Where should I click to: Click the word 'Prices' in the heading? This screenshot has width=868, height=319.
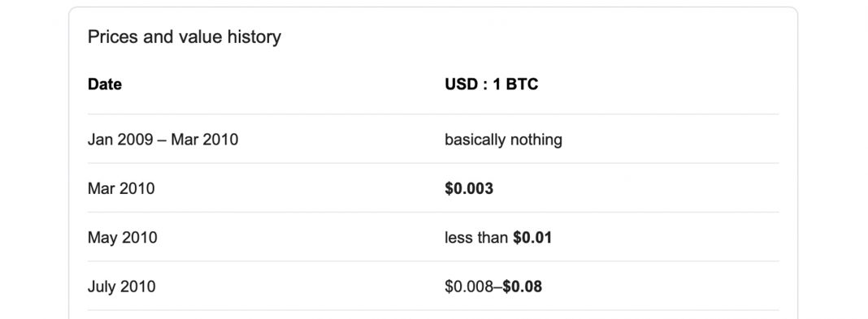pos(113,37)
